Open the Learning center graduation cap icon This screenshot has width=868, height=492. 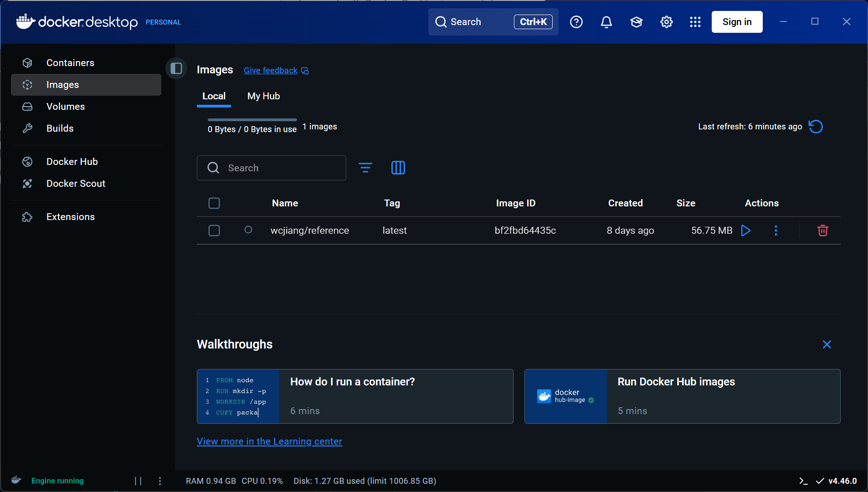[637, 22]
